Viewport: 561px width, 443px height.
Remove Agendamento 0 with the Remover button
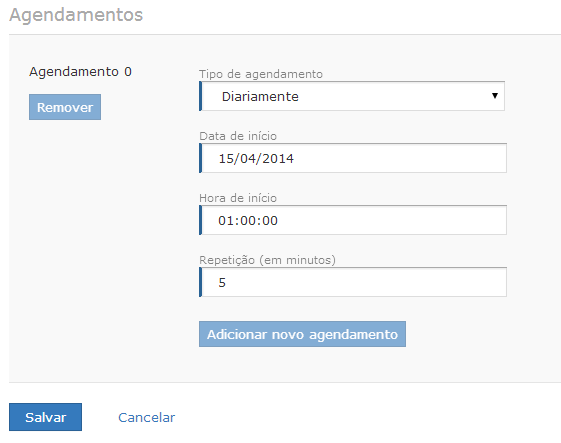click(65, 107)
